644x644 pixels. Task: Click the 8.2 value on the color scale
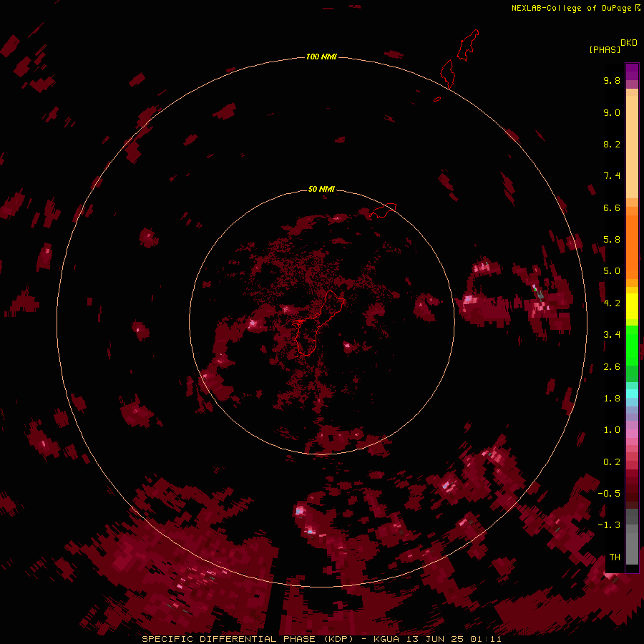[612, 144]
